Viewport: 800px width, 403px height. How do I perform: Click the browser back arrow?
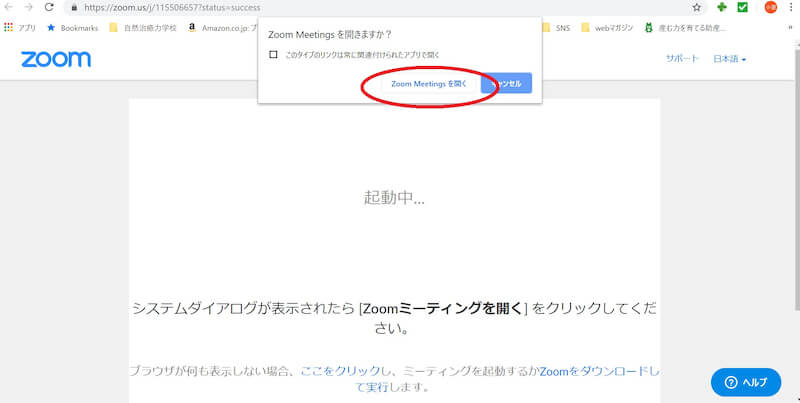[x=9, y=7]
